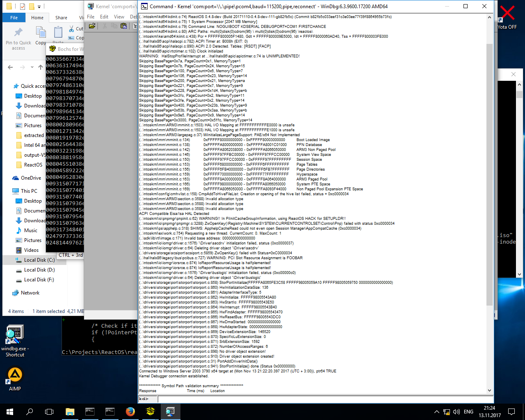
Task: Switch to the Share ribbon tab in Explorer
Action: coord(61,17)
